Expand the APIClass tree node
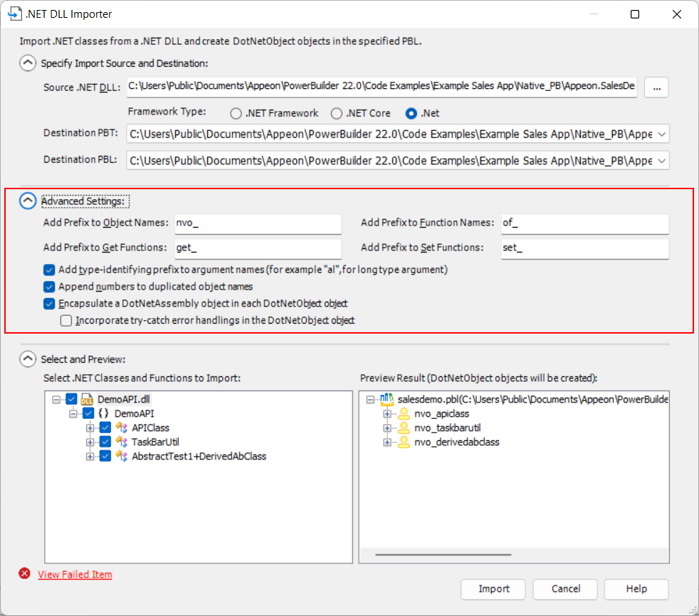Viewport: 699px width, 616px height. [x=90, y=428]
